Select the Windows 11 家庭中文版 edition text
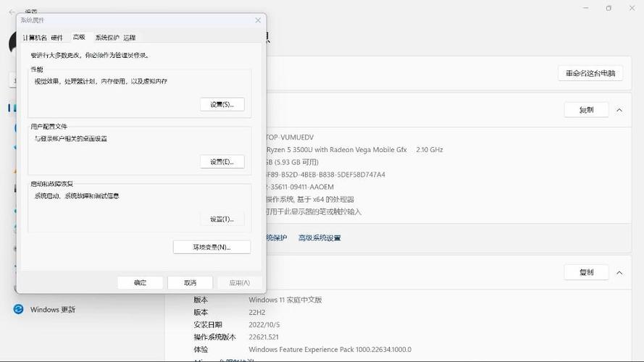The width and height of the screenshot is (644, 362). [x=285, y=300]
